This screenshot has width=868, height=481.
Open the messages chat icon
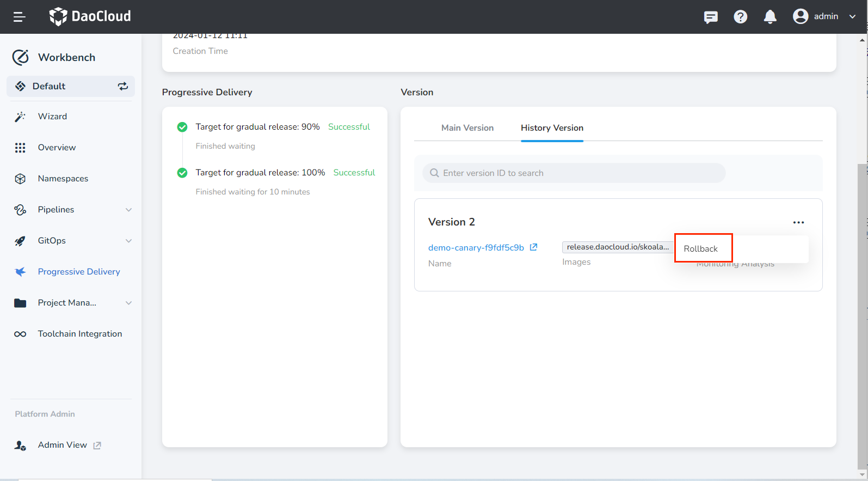pos(711,17)
